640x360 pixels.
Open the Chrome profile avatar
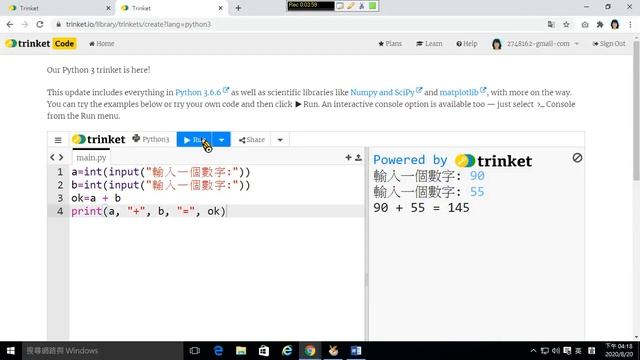[x=615, y=24]
